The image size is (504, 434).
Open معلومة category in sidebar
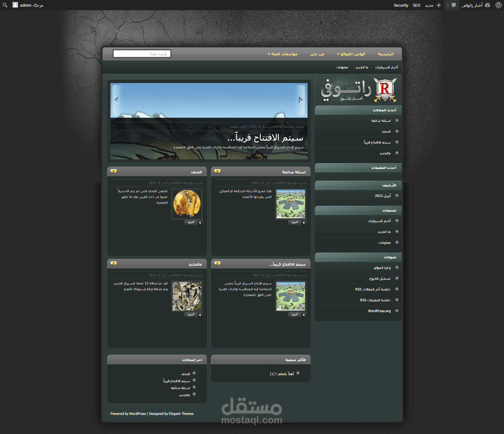click(385, 242)
